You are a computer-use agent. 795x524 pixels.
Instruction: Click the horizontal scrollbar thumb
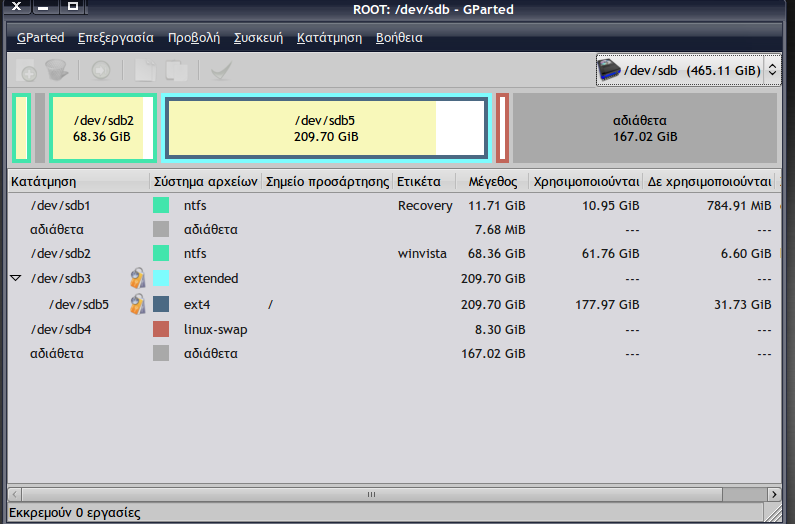(x=372, y=494)
